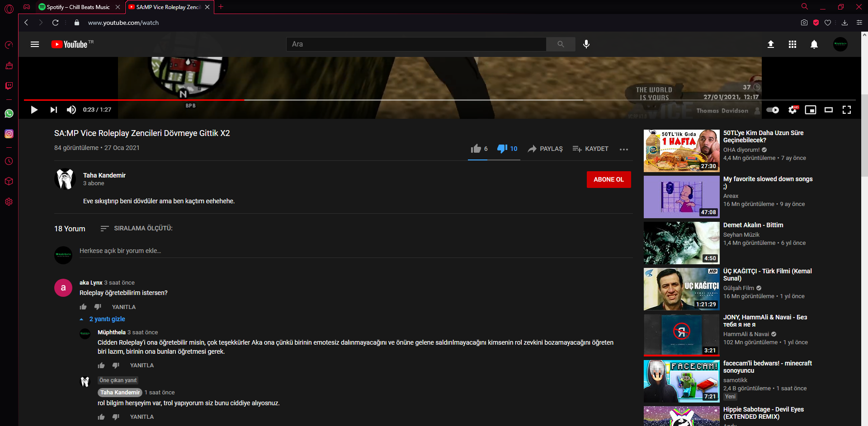Open WhatsApp in the Opera sidebar

click(9, 113)
